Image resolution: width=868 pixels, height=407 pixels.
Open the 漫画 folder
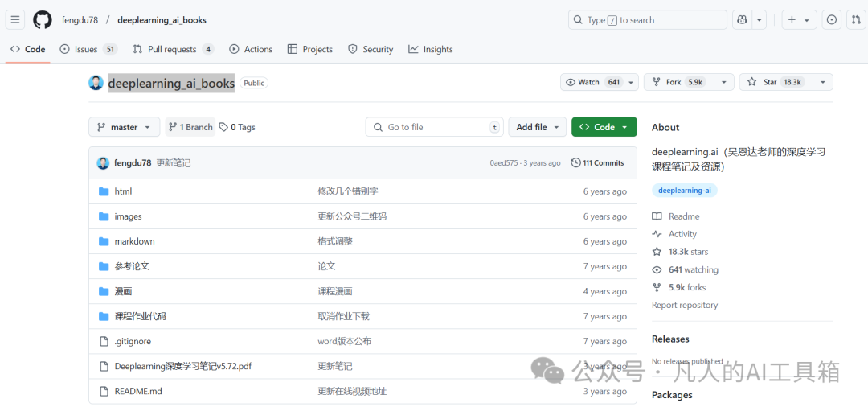point(123,291)
